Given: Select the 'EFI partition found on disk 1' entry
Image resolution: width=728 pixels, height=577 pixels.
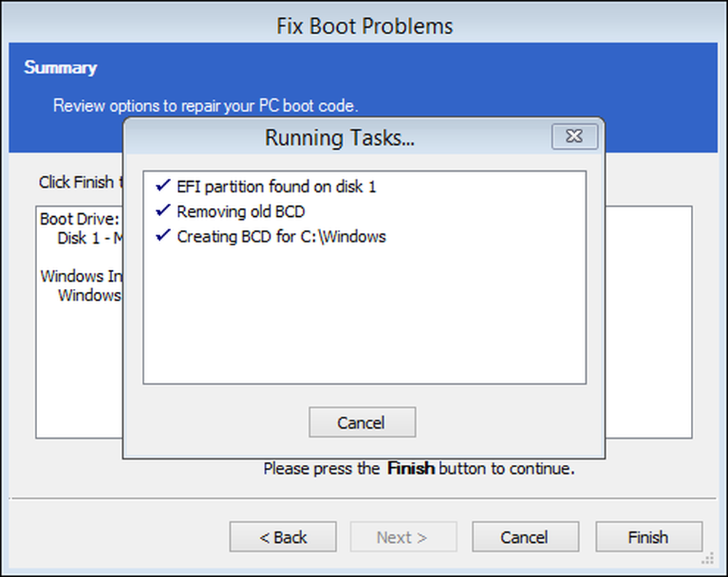Looking at the screenshot, I should tap(276, 186).
